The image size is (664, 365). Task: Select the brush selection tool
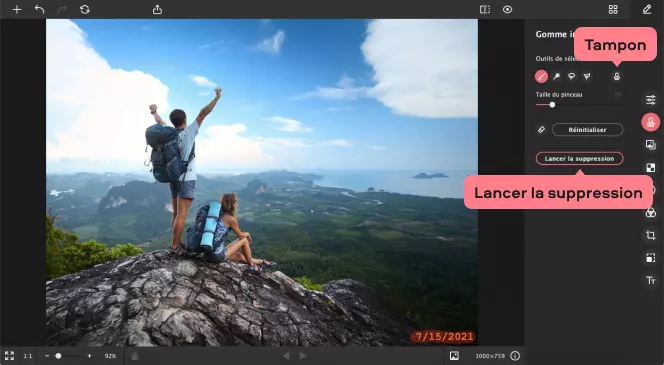coord(541,76)
